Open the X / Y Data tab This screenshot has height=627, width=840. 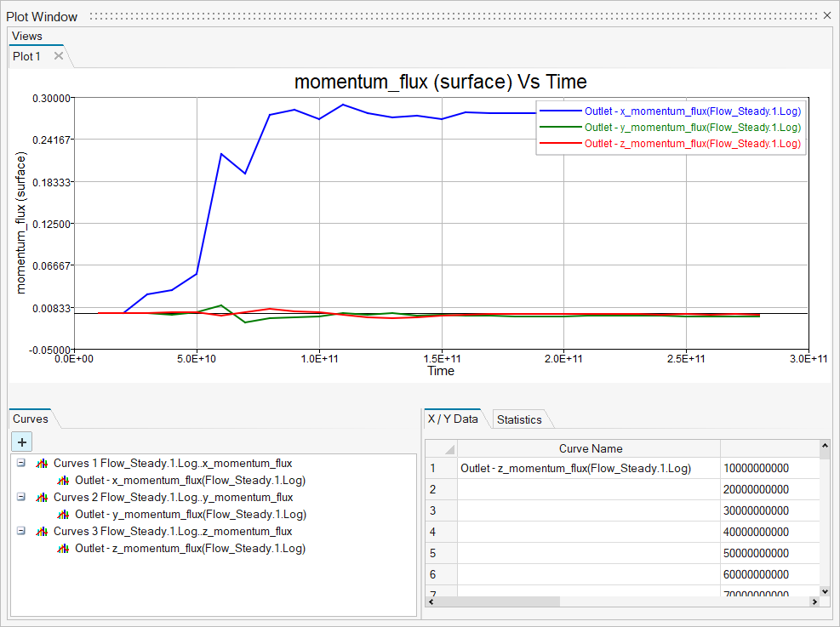pos(454,419)
